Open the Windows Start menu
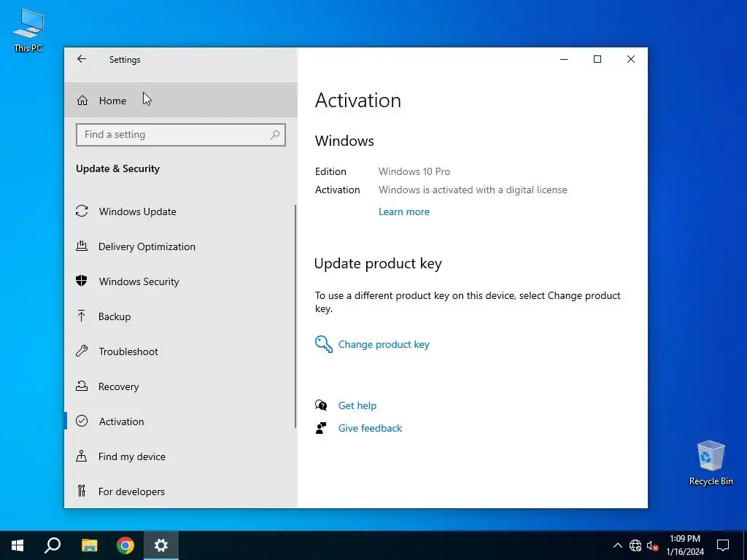Screen dimensions: 747x560 click(x=18, y=545)
